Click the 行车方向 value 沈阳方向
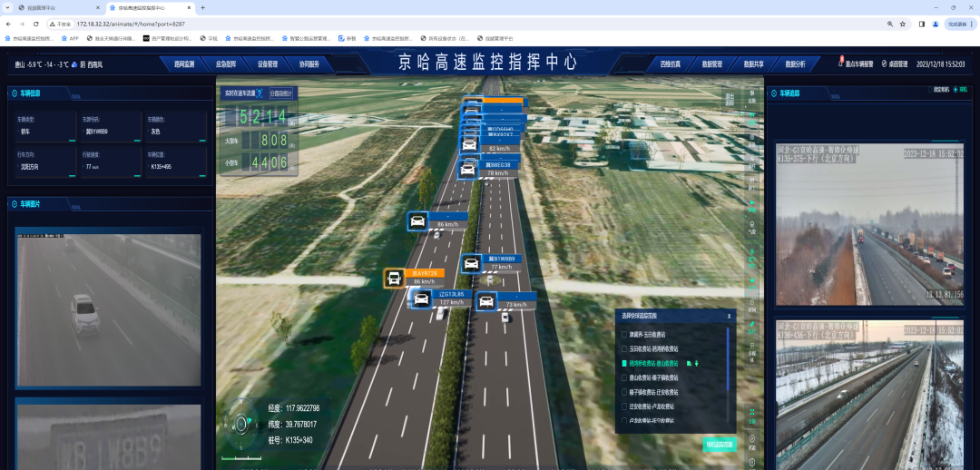980x470 pixels. (x=29, y=167)
